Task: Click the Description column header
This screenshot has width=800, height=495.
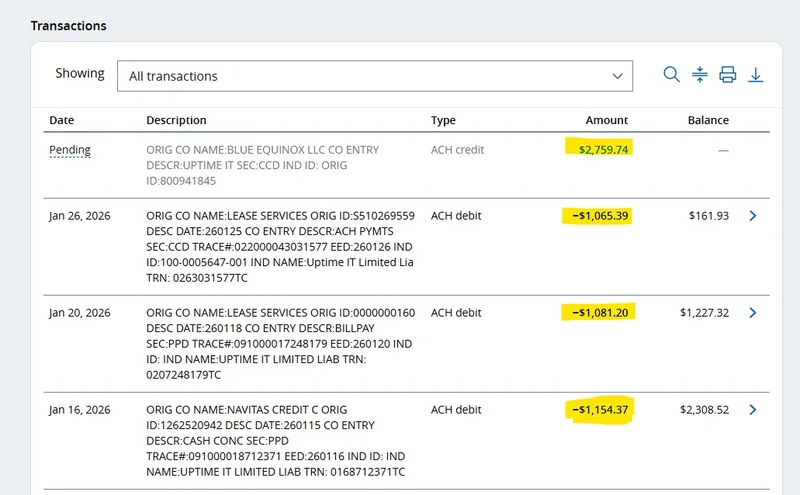Action: pyautogui.click(x=177, y=120)
